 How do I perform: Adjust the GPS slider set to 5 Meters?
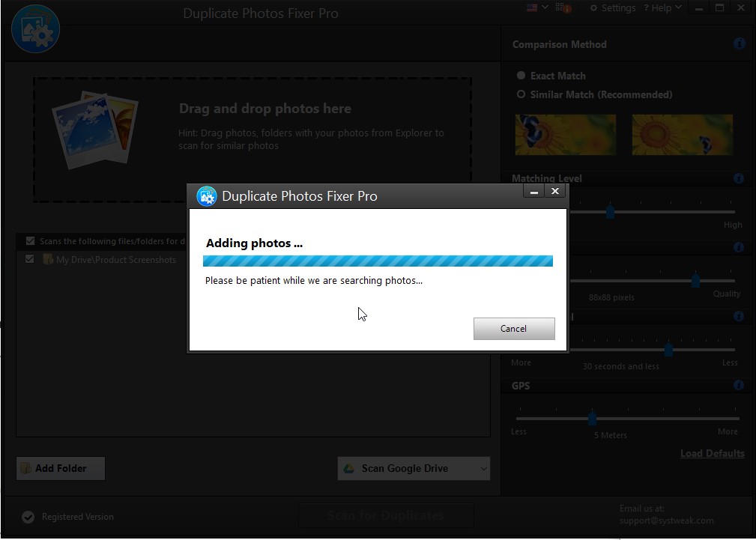pos(593,419)
